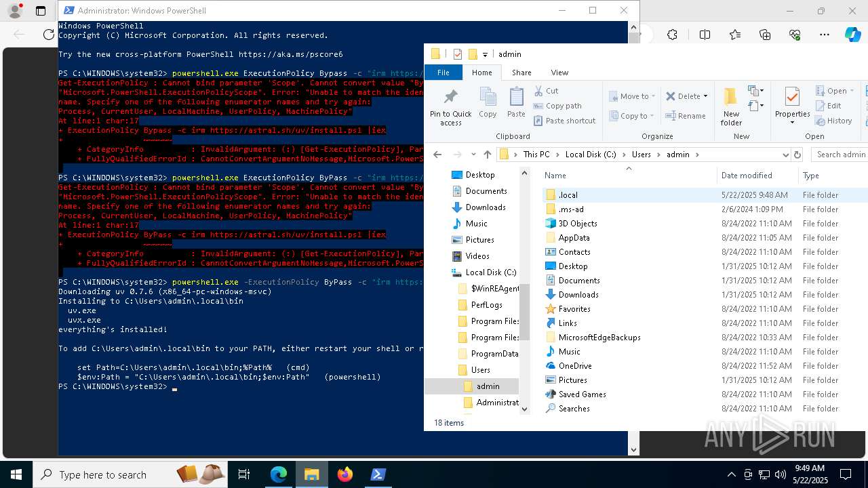Viewport: 868px width, 488px height.
Task: Click Pin to Quick access in Explorer ribbon
Action: (x=450, y=106)
